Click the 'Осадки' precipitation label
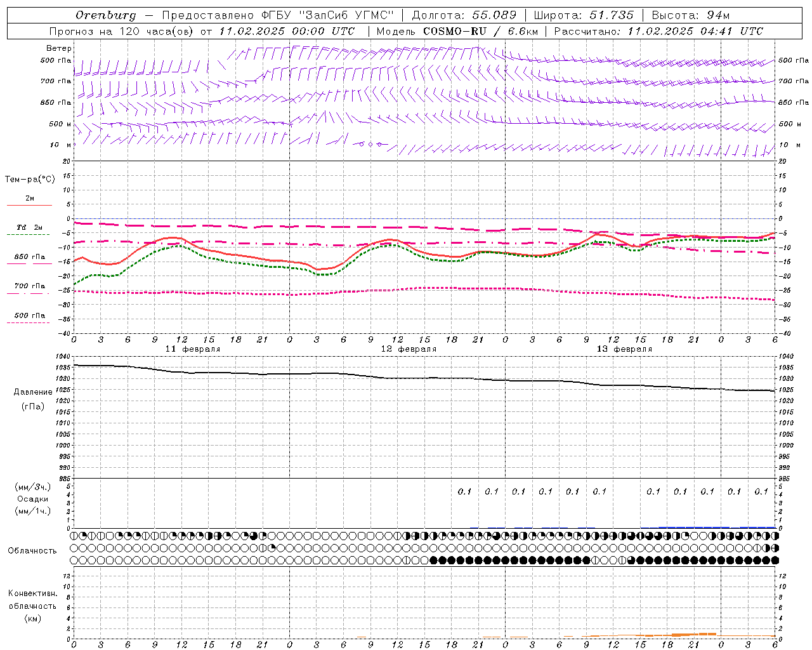812x650 pixels. (x=33, y=499)
